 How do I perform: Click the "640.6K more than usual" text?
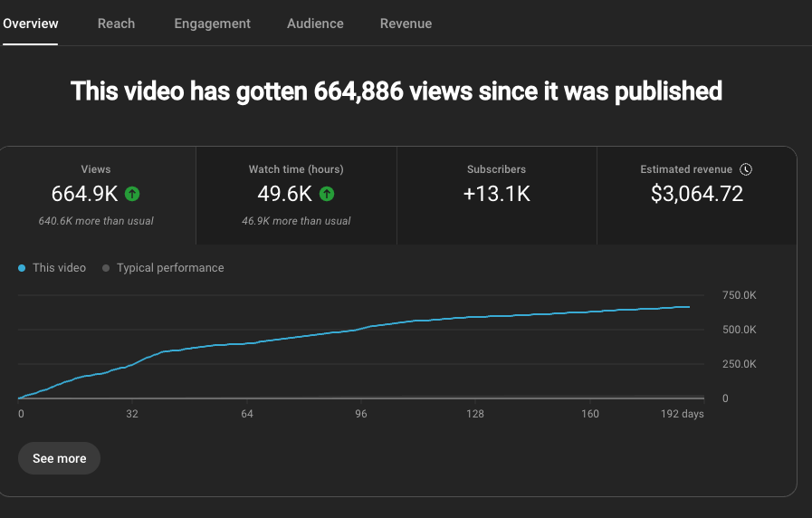point(96,221)
